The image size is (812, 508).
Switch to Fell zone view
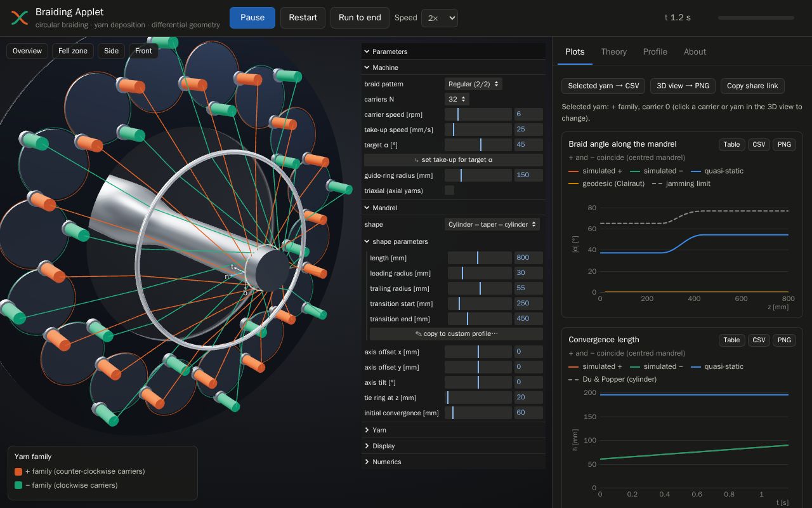coord(73,51)
